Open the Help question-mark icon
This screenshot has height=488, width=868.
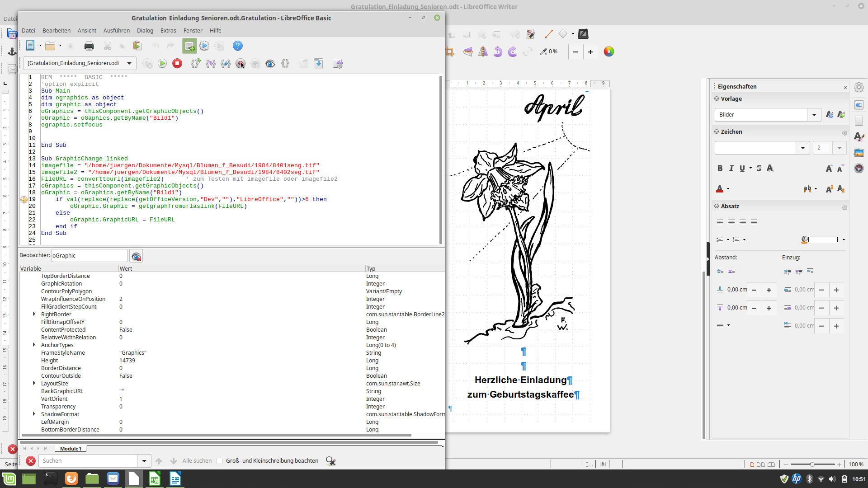[238, 46]
